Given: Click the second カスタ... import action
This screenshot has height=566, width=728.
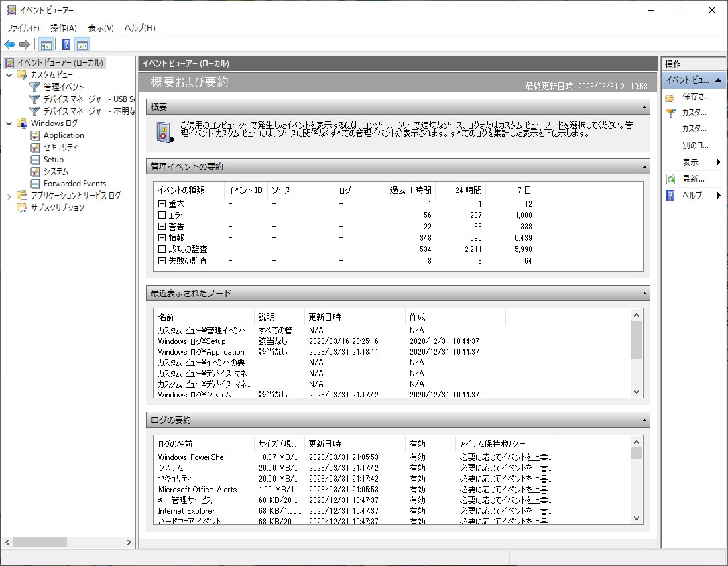Looking at the screenshot, I should (x=694, y=129).
